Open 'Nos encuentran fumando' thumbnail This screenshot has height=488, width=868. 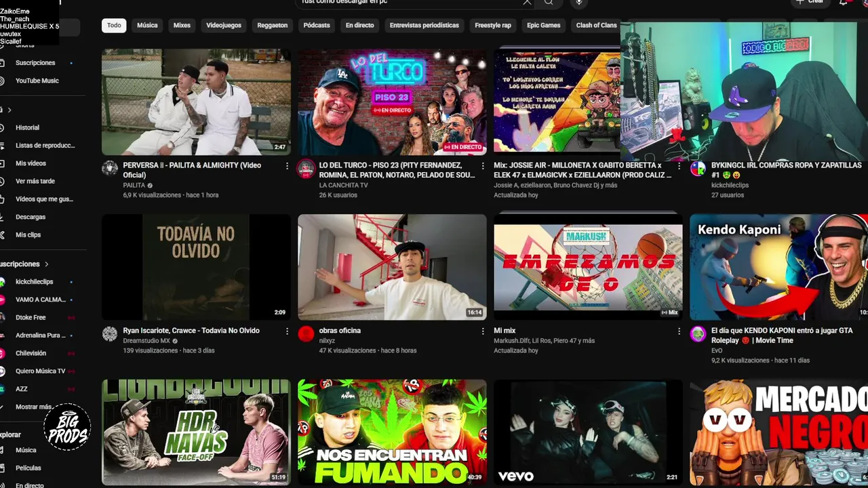coord(392,432)
